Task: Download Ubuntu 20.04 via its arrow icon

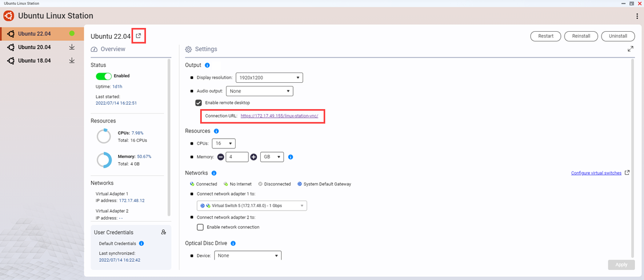Action: [72, 47]
